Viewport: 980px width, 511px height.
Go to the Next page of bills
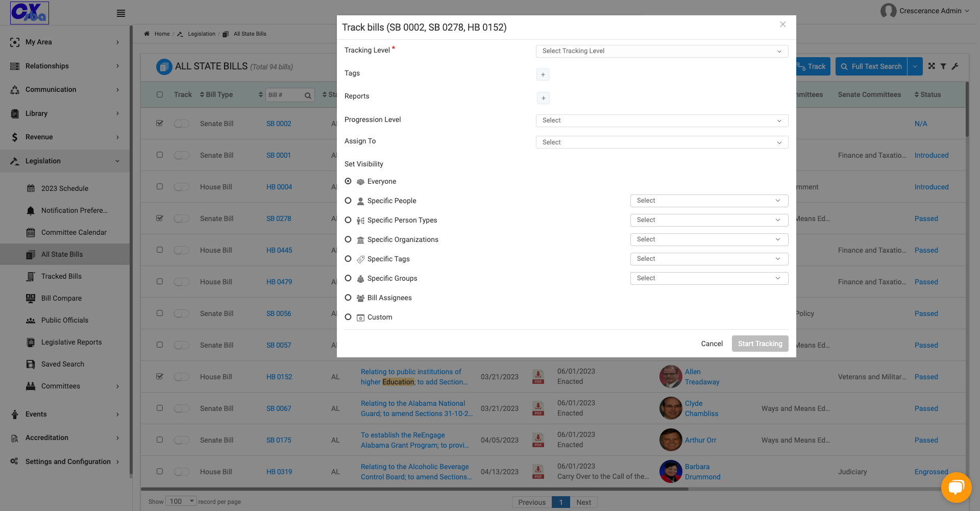pyautogui.click(x=583, y=502)
